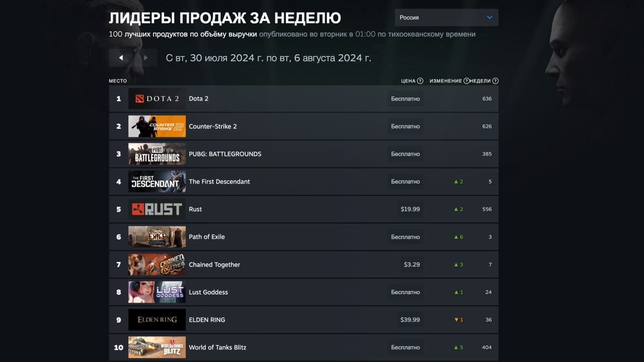Click the Бесплатно label for Dota 2
644x362 pixels.
406,99
